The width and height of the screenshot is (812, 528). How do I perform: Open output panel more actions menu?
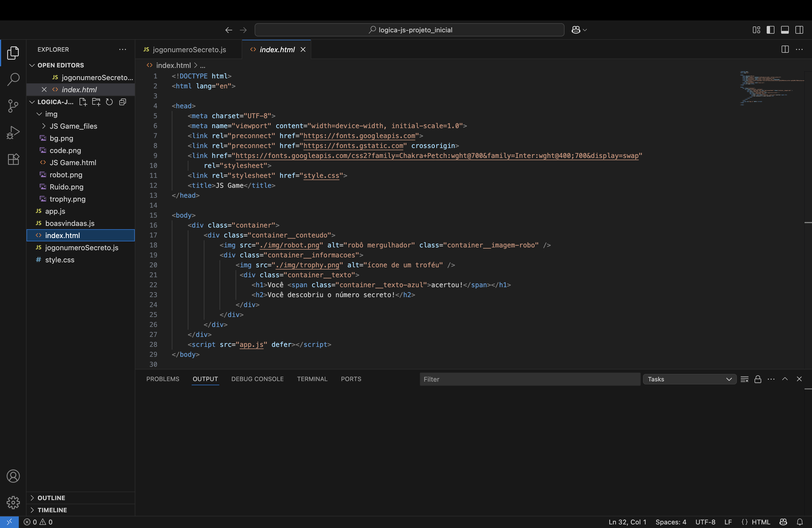[771, 379]
